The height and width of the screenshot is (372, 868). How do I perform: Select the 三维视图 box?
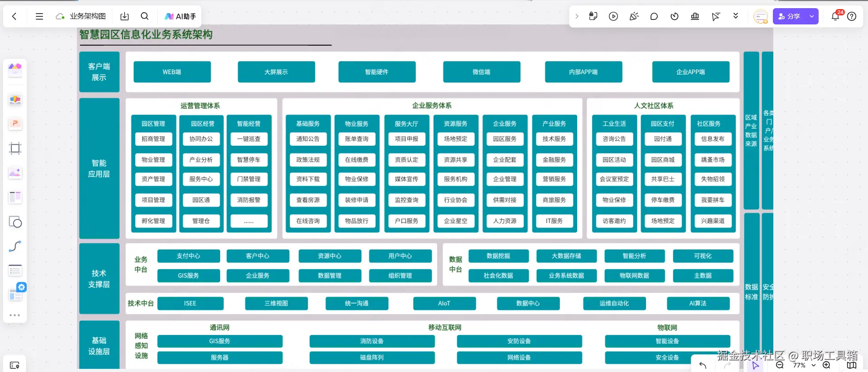coord(276,303)
